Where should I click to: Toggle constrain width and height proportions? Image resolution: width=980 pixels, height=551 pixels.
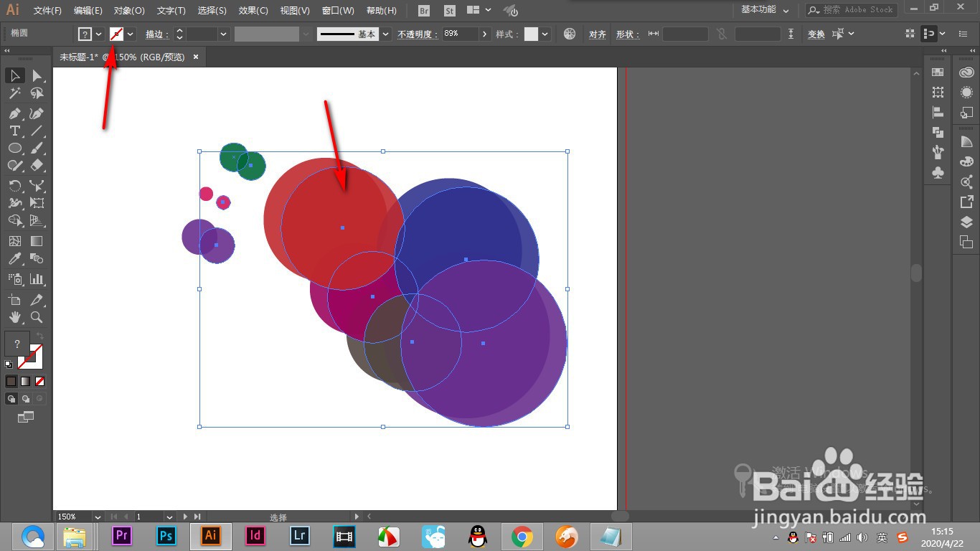[721, 34]
